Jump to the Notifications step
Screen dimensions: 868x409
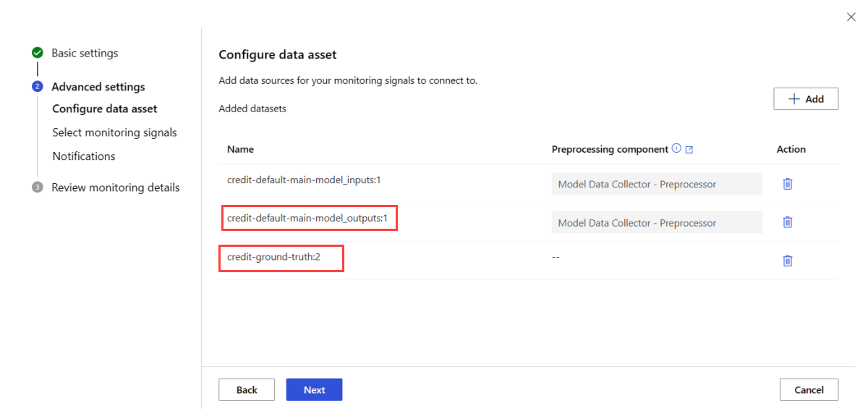coord(84,156)
